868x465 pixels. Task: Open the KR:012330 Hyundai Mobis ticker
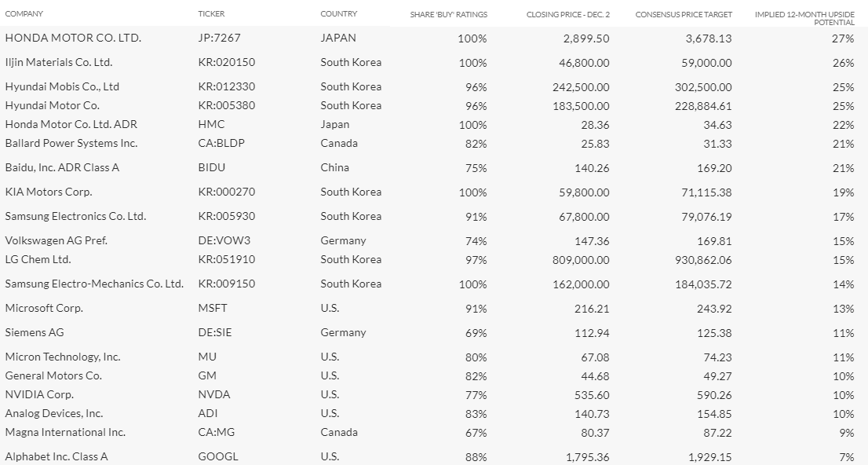pos(226,86)
